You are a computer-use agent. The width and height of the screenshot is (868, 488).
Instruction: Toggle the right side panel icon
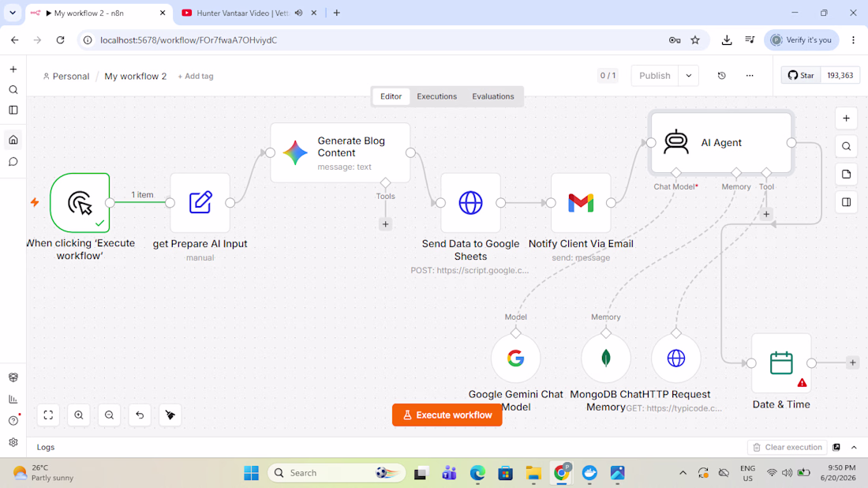pos(846,202)
